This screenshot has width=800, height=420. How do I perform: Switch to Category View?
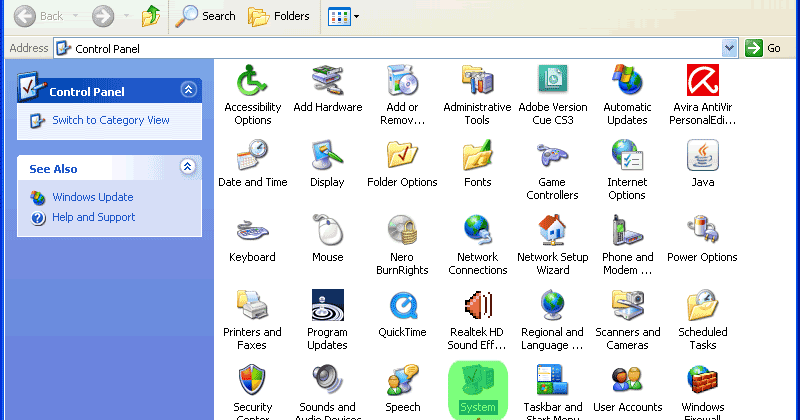[x=111, y=120]
